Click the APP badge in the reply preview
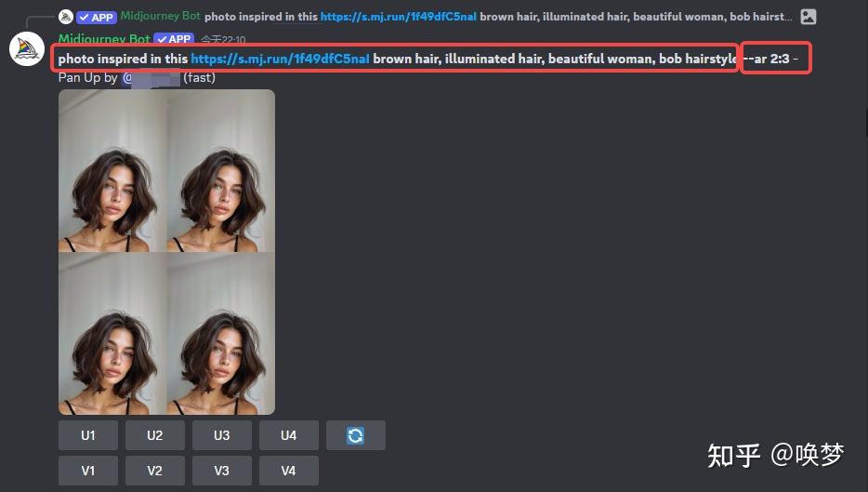Viewport: 868px width, 492px height. pyautogui.click(x=97, y=17)
